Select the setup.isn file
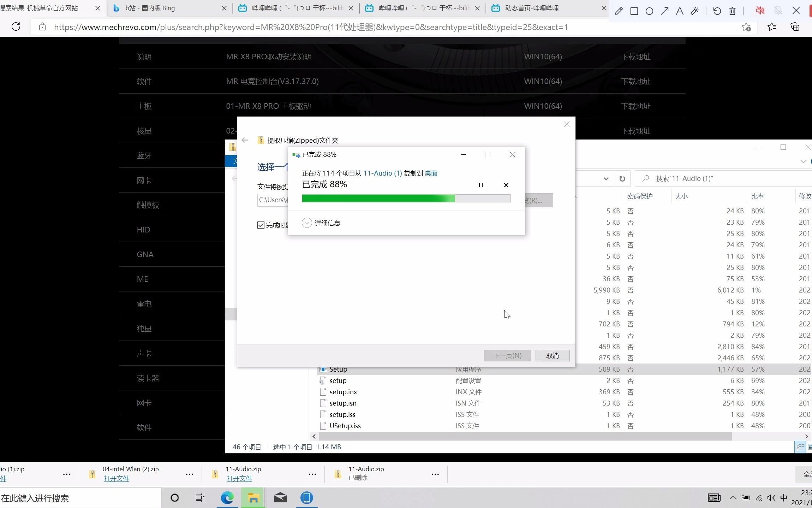 (x=343, y=403)
